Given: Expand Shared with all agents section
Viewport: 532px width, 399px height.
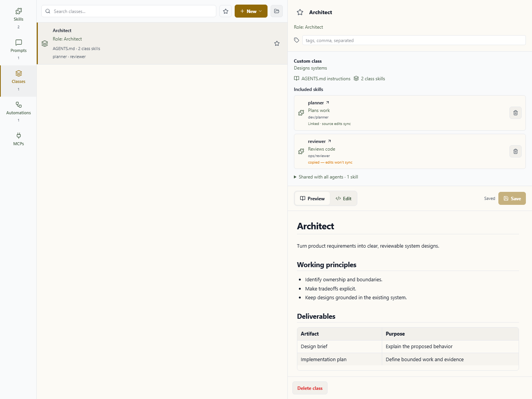Looking at the screenshot, I should point(326,177).
